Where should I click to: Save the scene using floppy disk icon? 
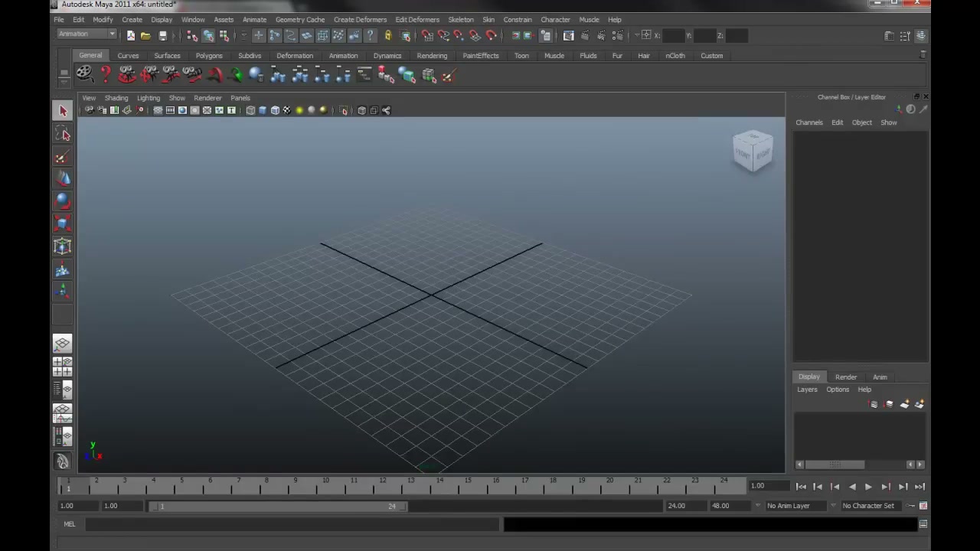[x=162, y=35]
